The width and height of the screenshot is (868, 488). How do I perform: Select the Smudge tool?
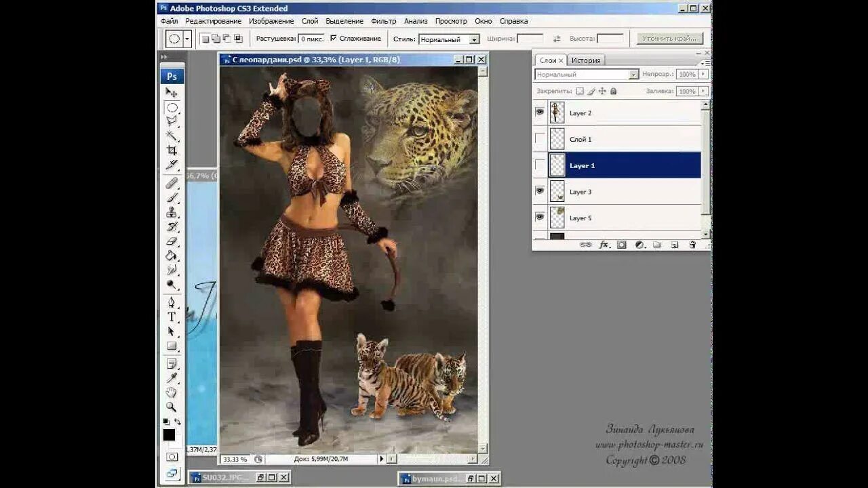pyautogui.click(x=172, y=270)
